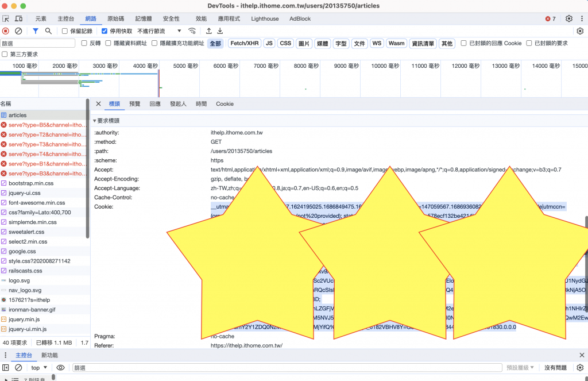Enable the 第三方要求 checkbox
The width and height of the screenshot is (588, 381).
(x=5, y=54)
